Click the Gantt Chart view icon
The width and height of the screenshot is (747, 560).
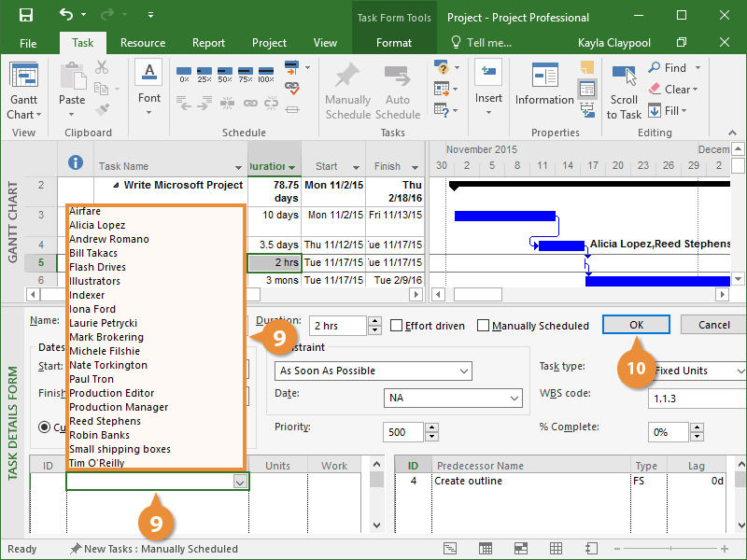click(x=24, y=77)
